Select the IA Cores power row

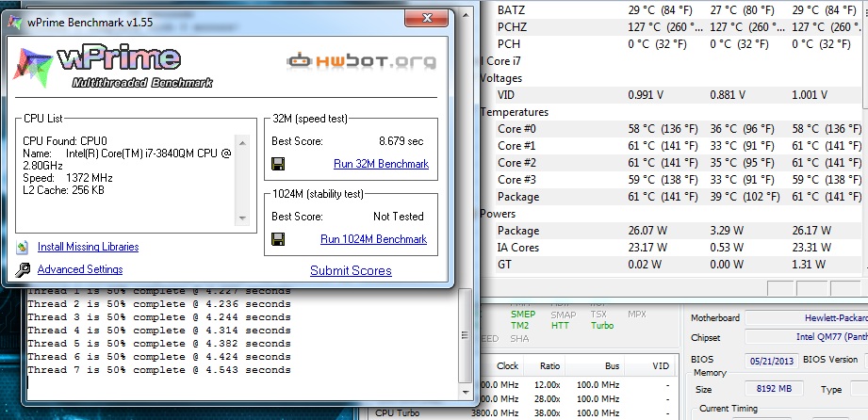[671, 248]
